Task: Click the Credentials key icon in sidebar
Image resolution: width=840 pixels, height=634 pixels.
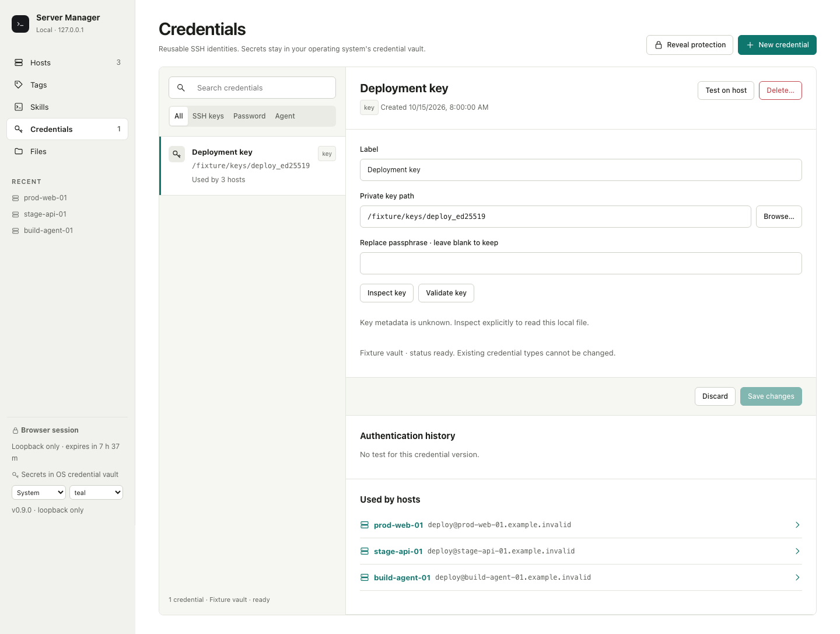Action: point(19,129)
